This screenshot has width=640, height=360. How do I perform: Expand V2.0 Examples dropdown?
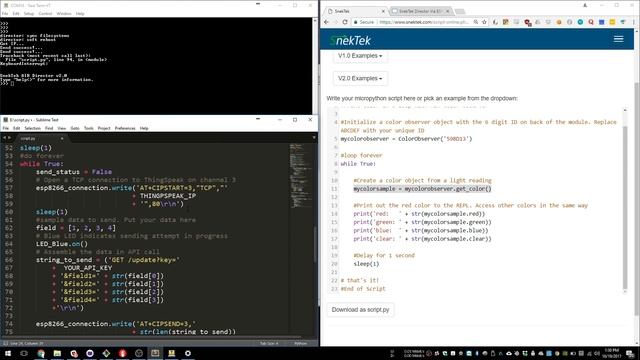(x=360, y=78)
